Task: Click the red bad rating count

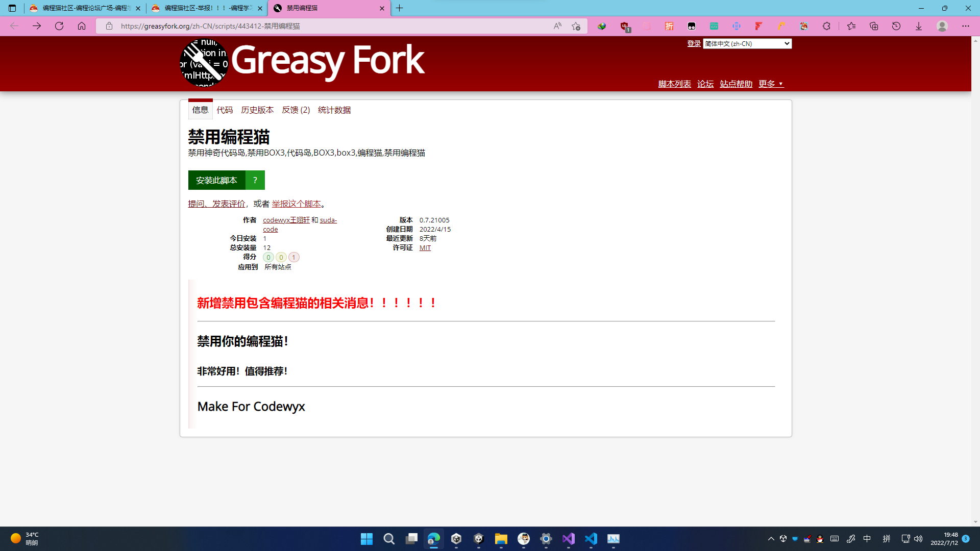Action: click(294, 257)
